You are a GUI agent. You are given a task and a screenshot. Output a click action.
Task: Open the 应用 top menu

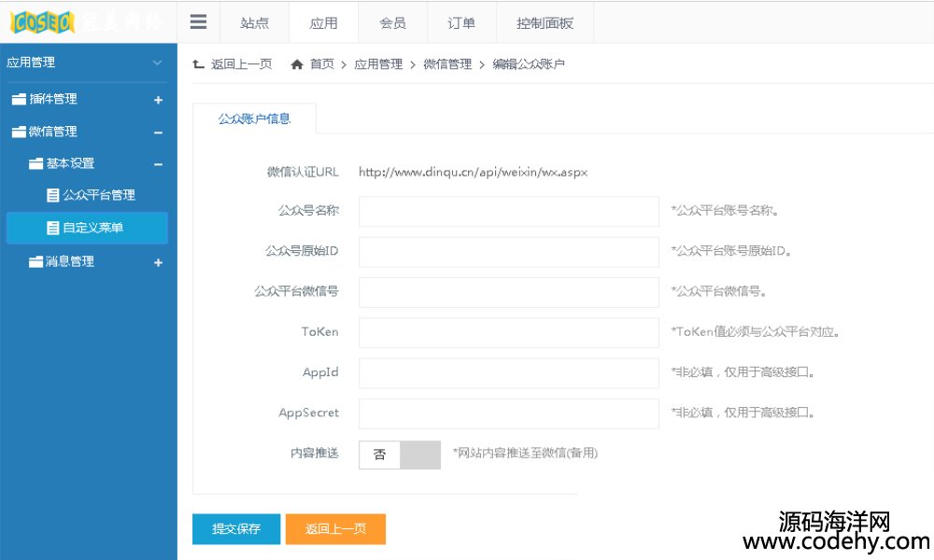(323, 22)
